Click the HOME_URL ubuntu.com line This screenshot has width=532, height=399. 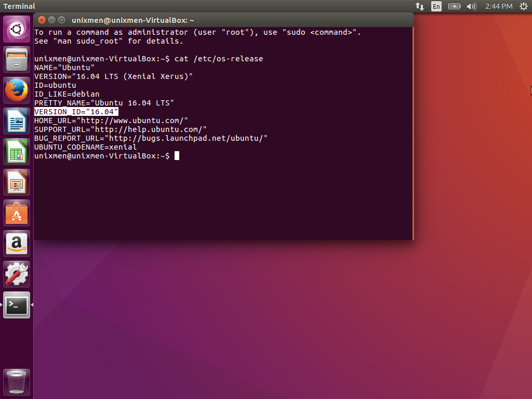pos(111,121)
